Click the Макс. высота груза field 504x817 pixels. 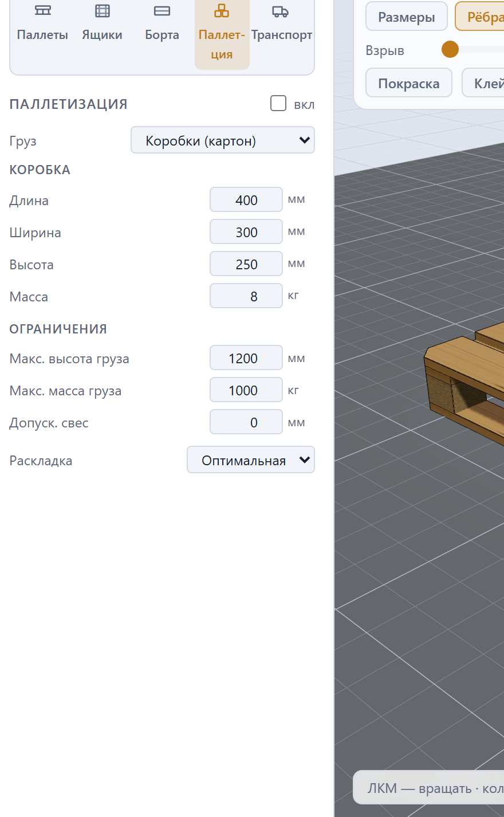pos(246,358)
